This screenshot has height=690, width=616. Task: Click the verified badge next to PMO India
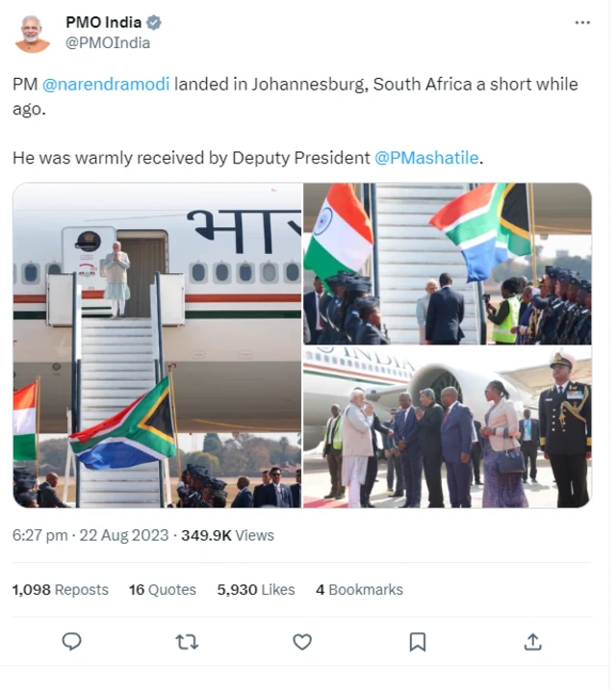point(153,23)
